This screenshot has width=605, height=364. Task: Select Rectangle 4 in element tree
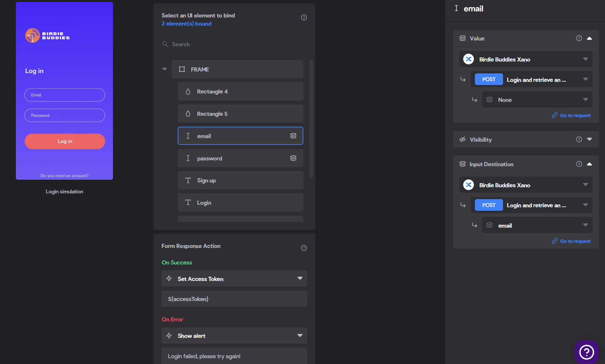(x=240, y=91)
